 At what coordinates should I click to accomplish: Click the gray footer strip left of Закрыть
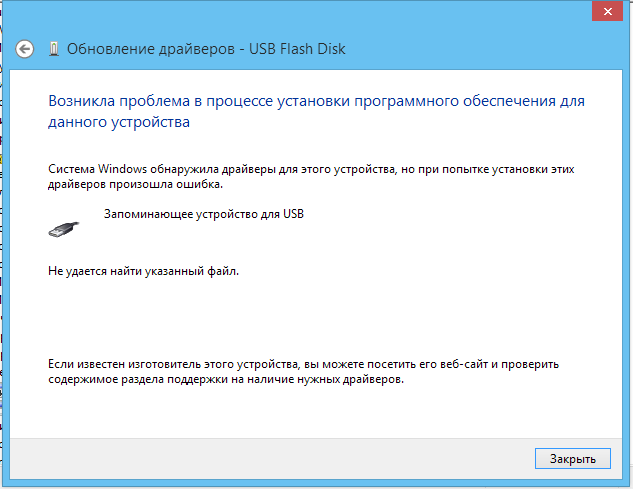coord(270,459)
